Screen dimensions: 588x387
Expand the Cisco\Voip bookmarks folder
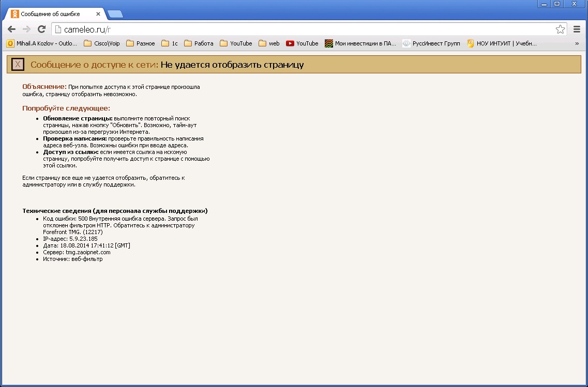click(x=101, y=43)
